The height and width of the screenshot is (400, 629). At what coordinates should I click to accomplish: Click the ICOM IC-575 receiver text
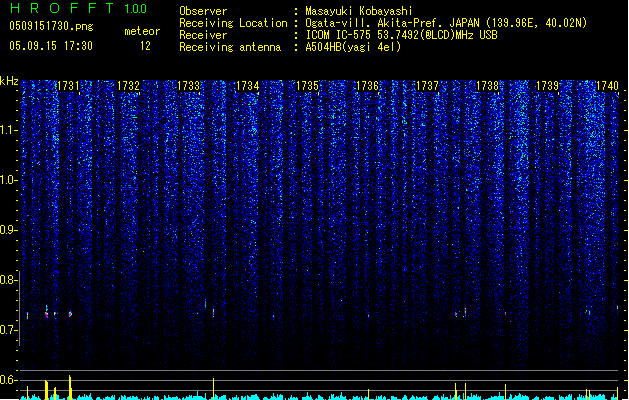402,35
